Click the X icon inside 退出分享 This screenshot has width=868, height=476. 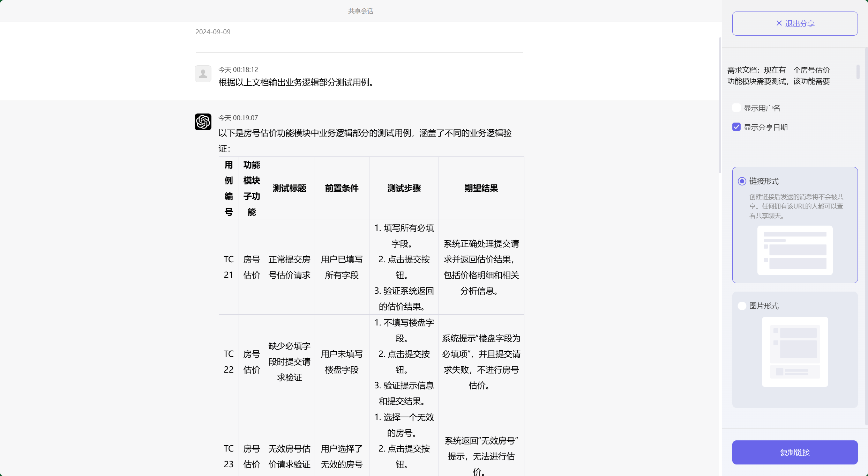(779, 23)
